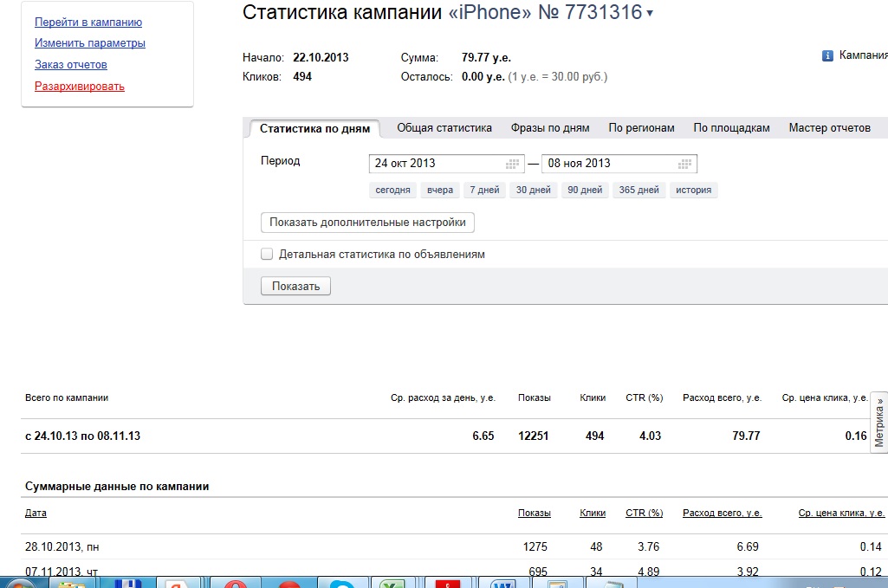Click the Показать button
This screenshot has height=588, width=888.
tap(295, 286)
